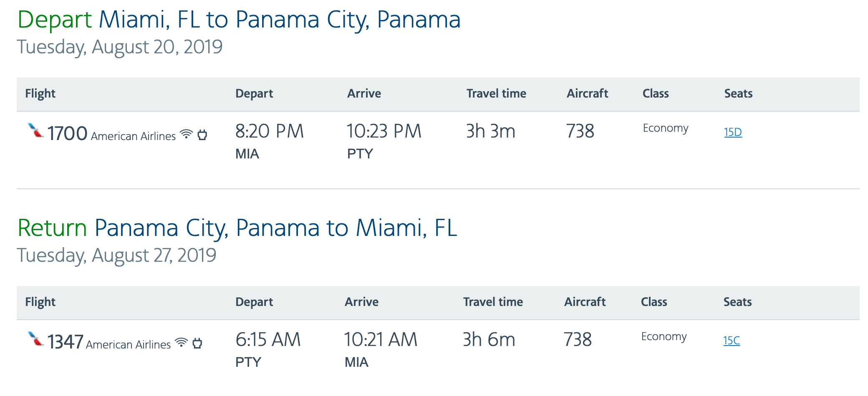Click the American Airlines logo for flight 1347
The width and height of the screenshot is (868, 396).
(35, 339)
